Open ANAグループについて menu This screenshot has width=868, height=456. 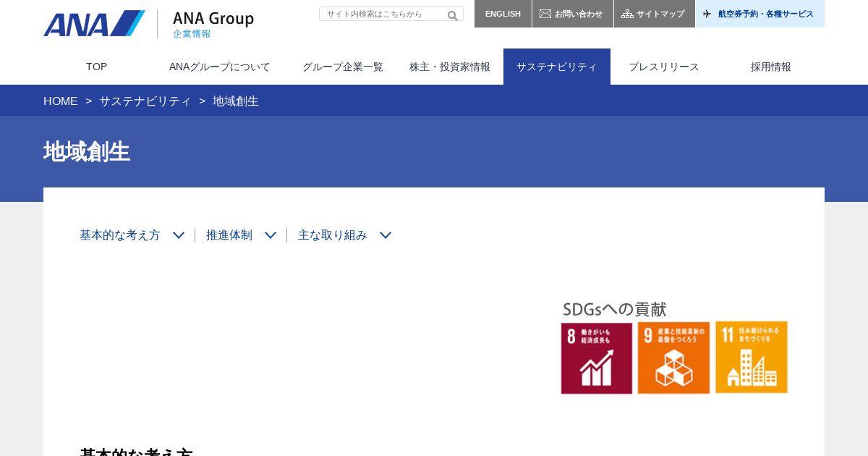pyautogui.click(x=220, y=67)
